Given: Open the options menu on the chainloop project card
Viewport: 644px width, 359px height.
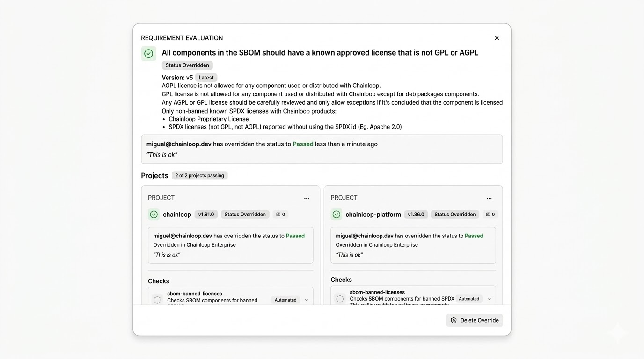Looking at the screenshot, I should coord(307,198).
